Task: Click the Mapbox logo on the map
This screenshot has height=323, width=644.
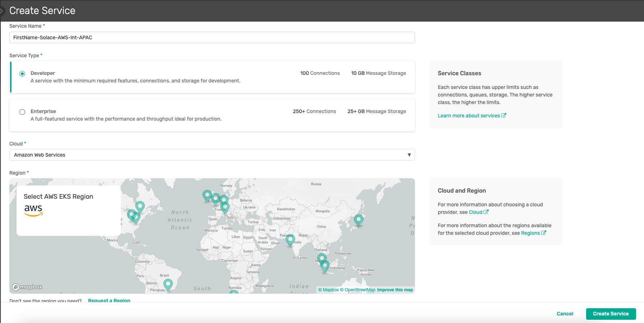Action: pos(27,287)
